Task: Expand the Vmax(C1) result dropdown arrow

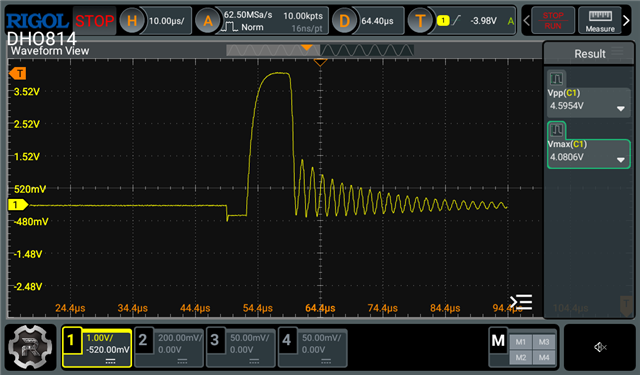Action: pos(621,160)
